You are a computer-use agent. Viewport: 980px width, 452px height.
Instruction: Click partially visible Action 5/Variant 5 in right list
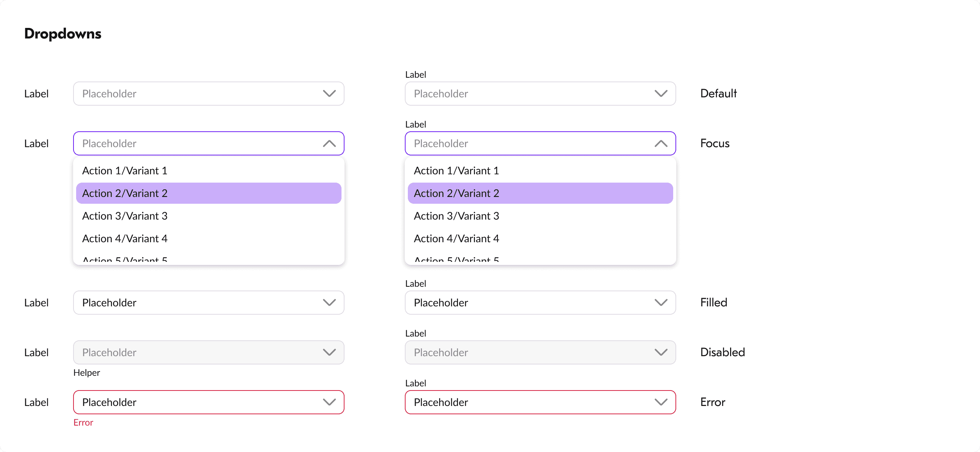(x=456, y=260)
